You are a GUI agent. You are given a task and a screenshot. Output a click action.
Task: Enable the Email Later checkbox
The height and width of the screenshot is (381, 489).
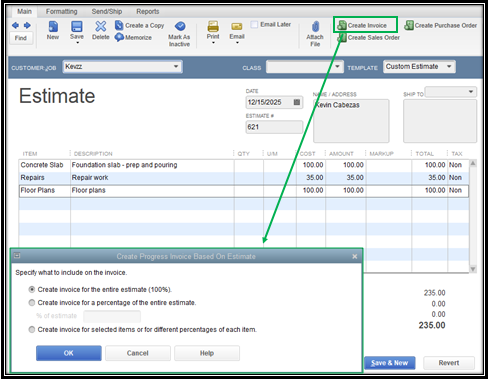coord(254,24)
